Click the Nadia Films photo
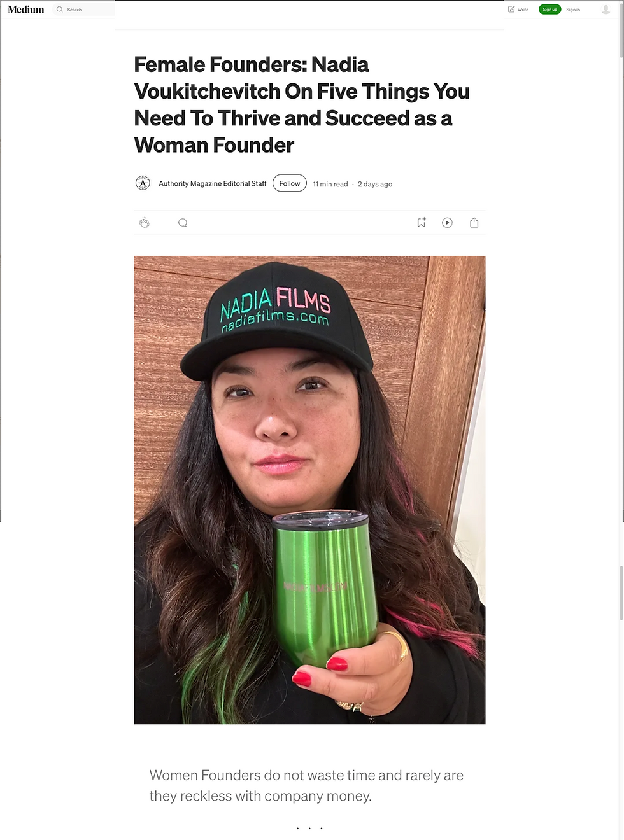 point(309,490)
